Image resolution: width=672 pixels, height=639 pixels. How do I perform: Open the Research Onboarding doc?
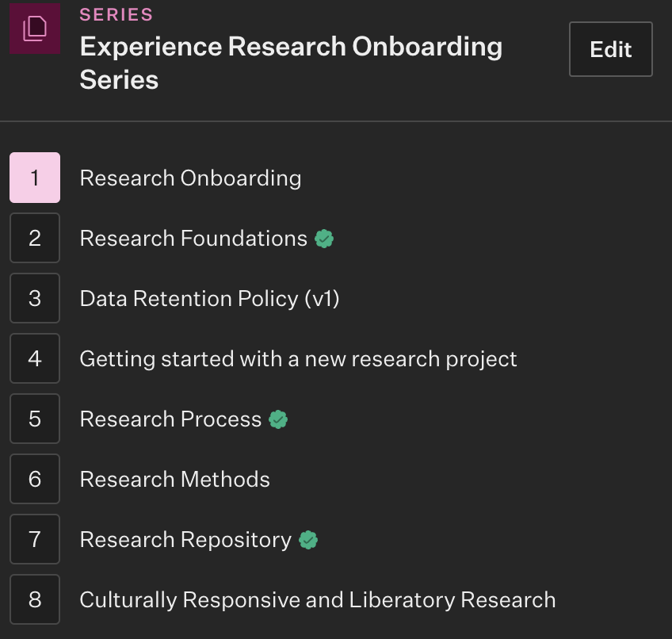(x=190, y=178)
